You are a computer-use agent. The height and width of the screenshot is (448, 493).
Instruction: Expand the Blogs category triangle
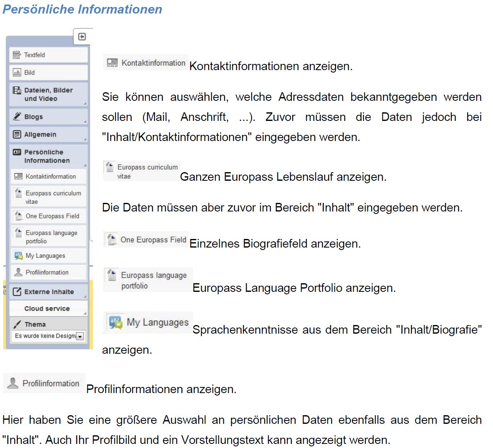coord(85,122)
